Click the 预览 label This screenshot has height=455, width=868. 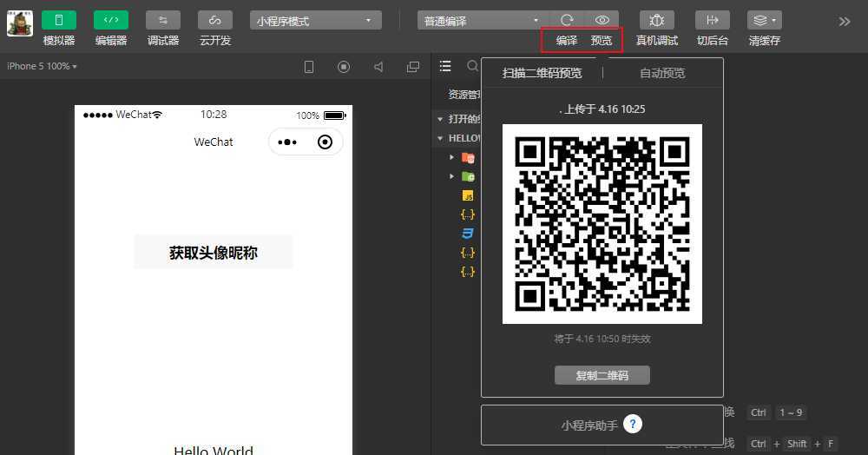[x=602, y=41]
